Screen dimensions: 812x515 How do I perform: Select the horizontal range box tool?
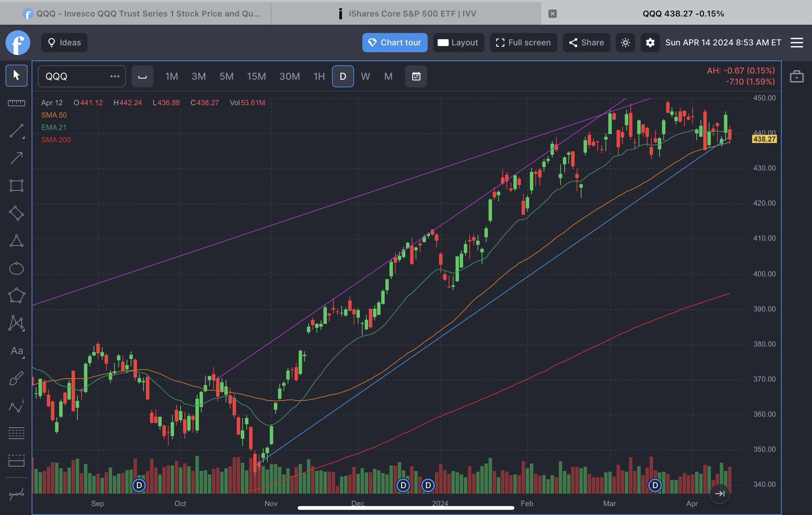(16, 461)
